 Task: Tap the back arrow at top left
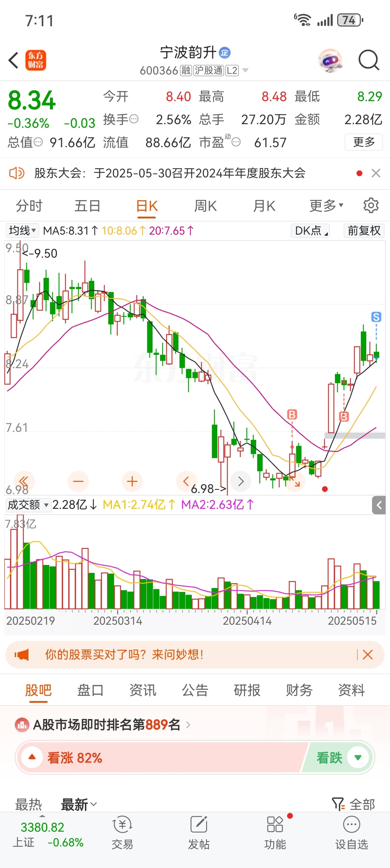[13, 60]
